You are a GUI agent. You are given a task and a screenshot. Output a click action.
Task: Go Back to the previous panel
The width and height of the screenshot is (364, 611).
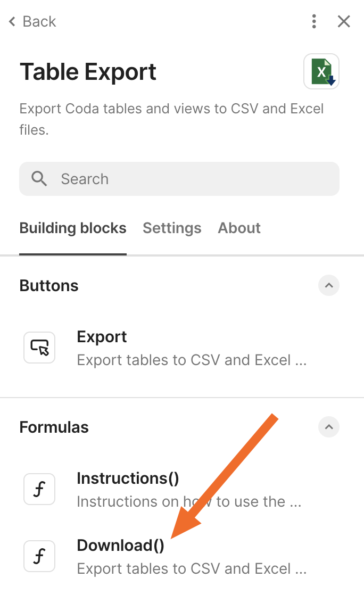39,22
